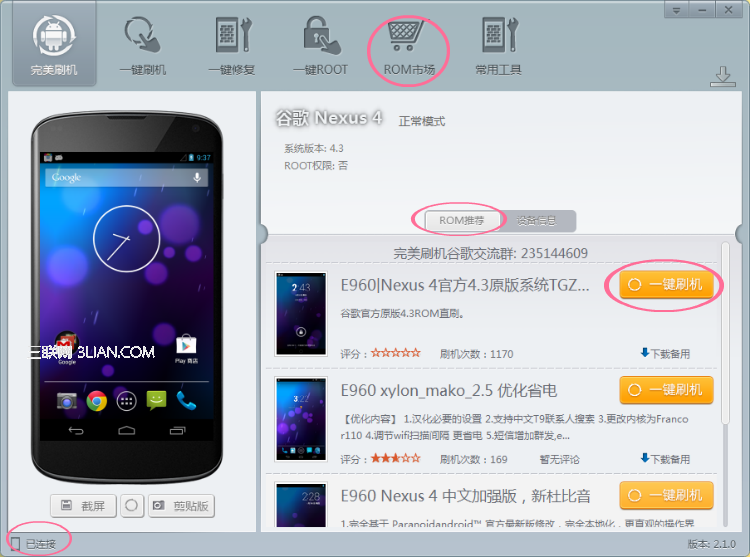750x557 pixels.
Task: Open the title bar dropdown menu arrow
Action: [x=676, y=10]
